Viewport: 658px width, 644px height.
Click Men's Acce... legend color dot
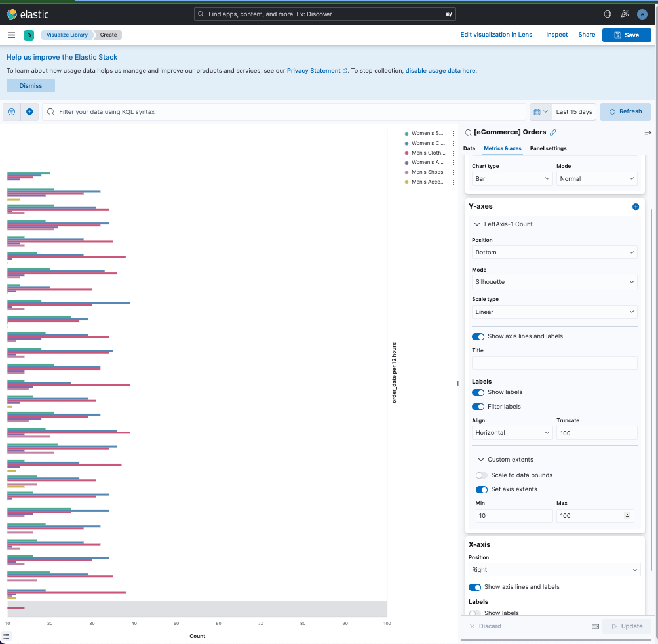[x=406, y=182]
